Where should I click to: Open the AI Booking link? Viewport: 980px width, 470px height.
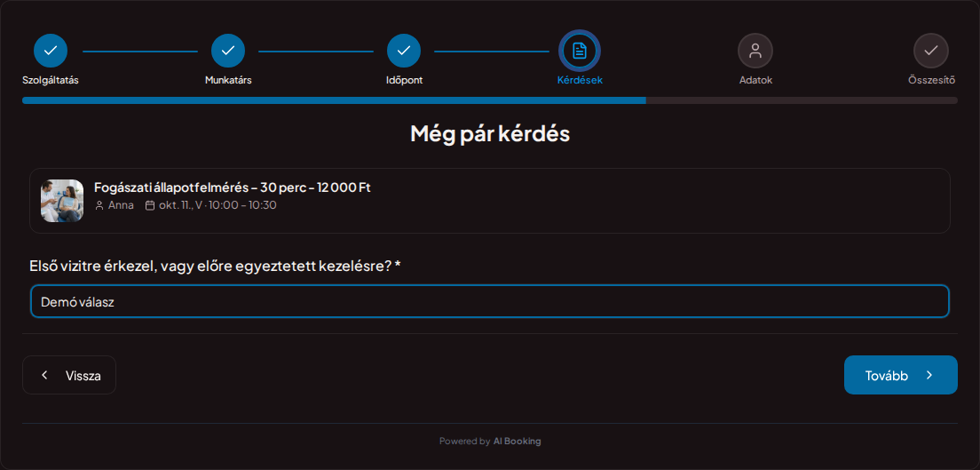pyautogui.click(x=517, y=442)
